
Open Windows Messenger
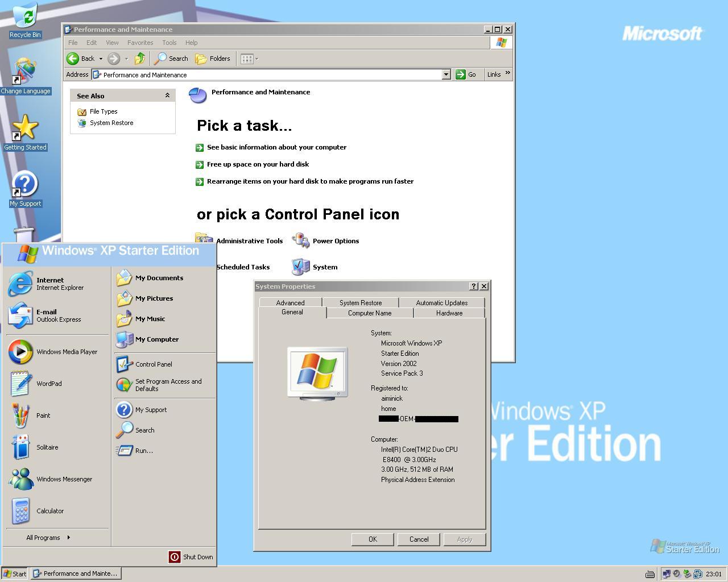click(57, 479)
